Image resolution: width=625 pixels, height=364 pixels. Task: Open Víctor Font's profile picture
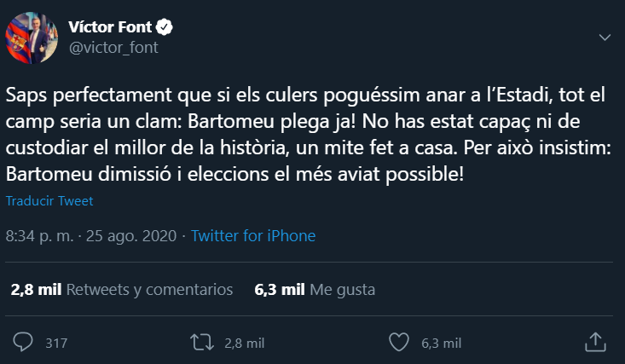(32, 38)
